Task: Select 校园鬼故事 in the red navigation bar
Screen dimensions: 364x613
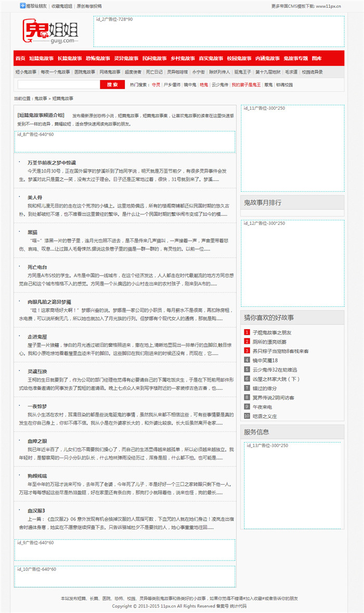Action: (239, 58)
